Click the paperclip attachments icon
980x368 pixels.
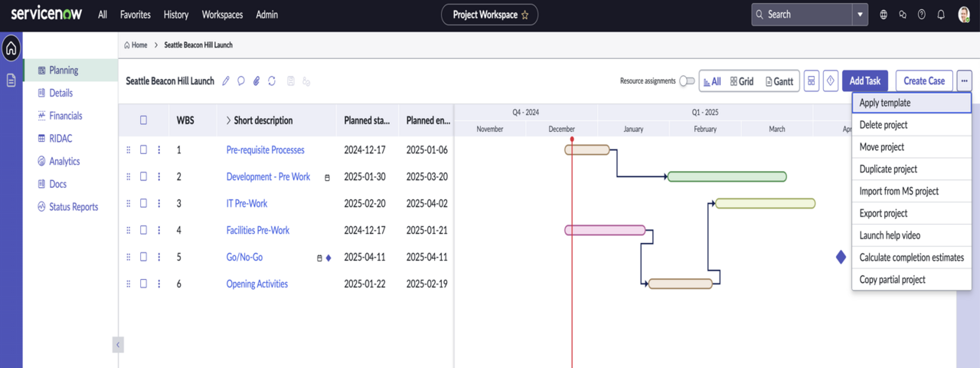[256, 81]
